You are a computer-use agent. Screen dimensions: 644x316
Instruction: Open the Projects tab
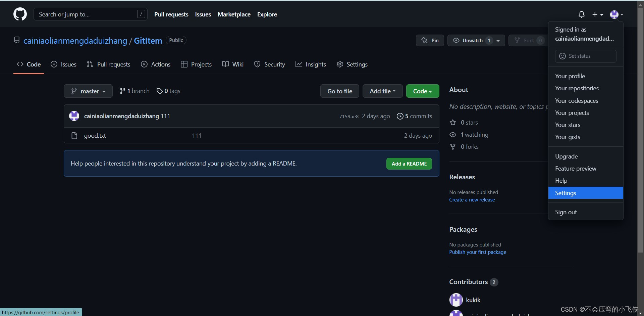[196, 64]
